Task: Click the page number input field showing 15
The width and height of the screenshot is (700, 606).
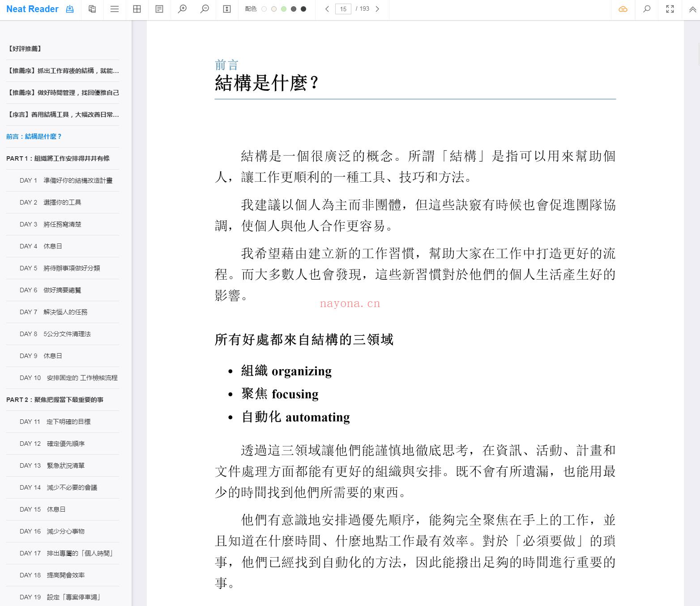Action: click(x=343, y=9)
